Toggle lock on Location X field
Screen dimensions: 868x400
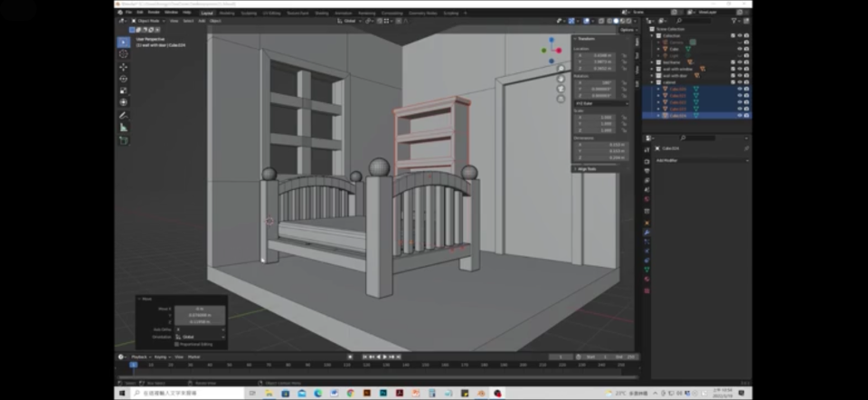[x=624, y=55]
